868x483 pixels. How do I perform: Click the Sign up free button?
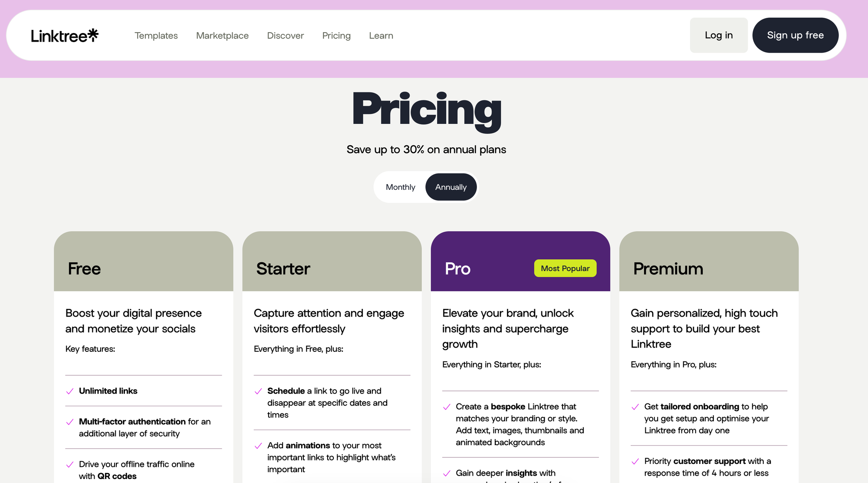(796, 35)
